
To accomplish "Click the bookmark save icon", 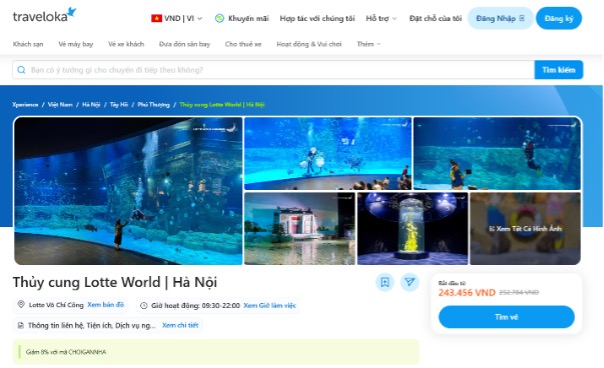I will [x=385, y=282].
